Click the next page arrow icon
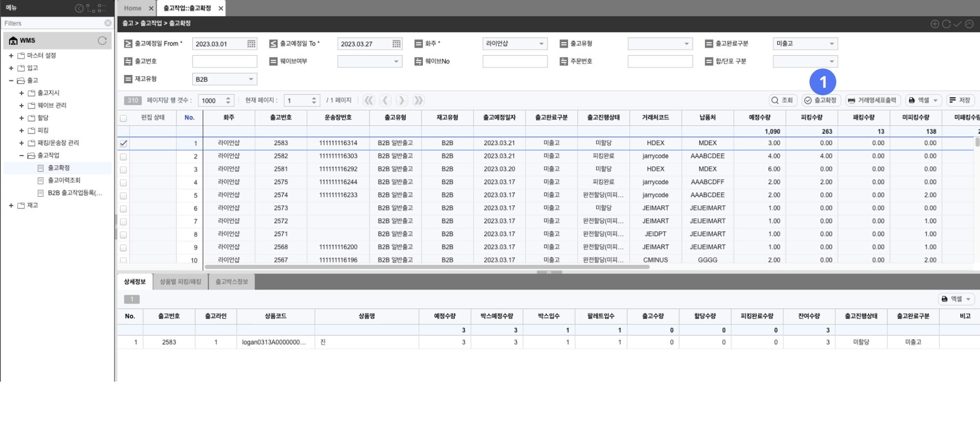Image resolution: width=980 pixels, height=429 pixels. click(401, 100)
